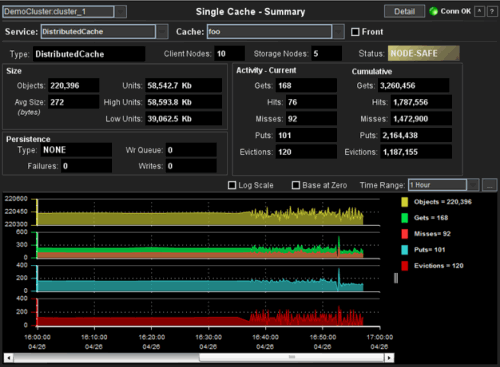Click the legend divider grip handle
Image resolution: width=500 pixels, height=367 pixels.
(396, 278)
